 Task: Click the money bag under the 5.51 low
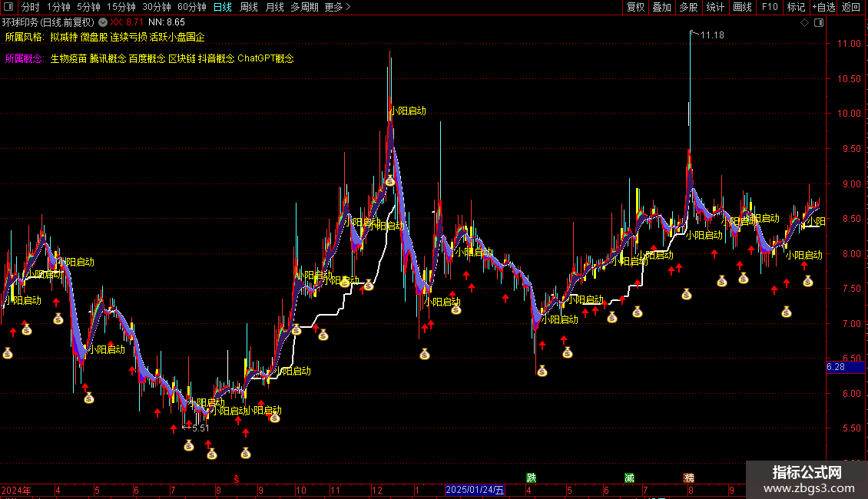[189, 445]
